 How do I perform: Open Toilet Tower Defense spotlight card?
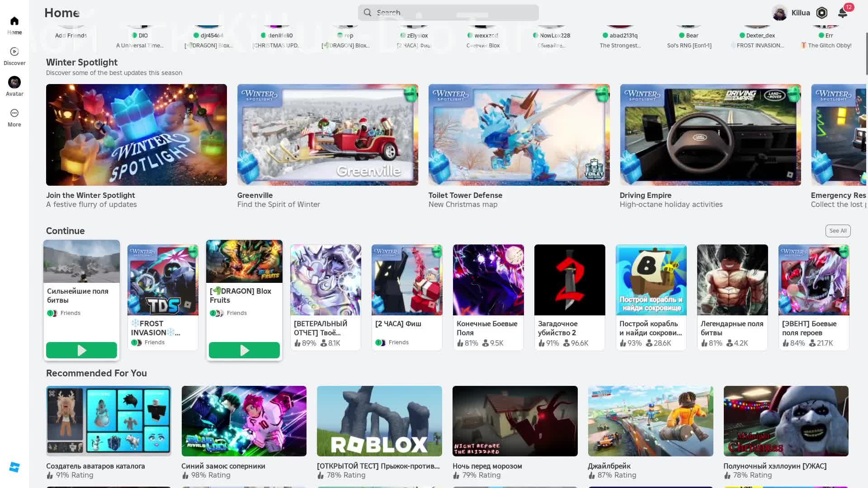pos(519,135)
